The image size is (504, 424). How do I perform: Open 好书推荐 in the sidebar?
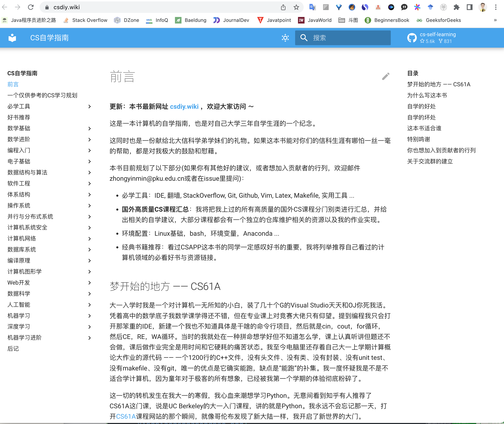(x=19, y=117)
